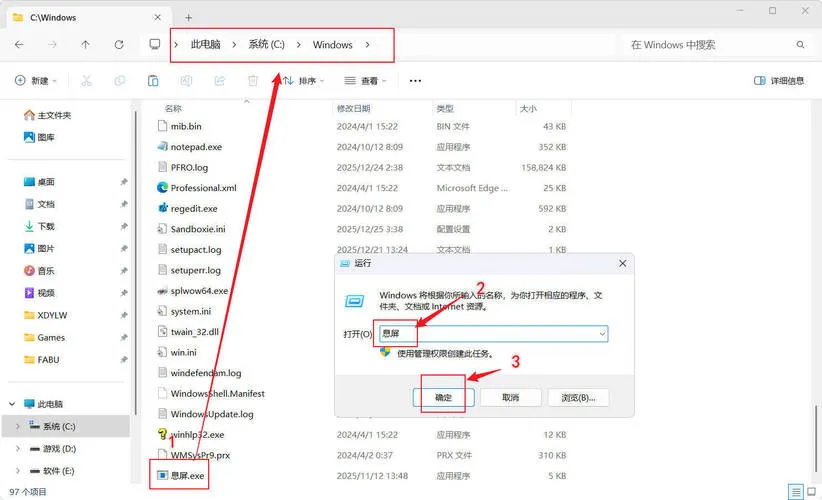Click 取消 to cancel the Run dialog

(510, 397)
